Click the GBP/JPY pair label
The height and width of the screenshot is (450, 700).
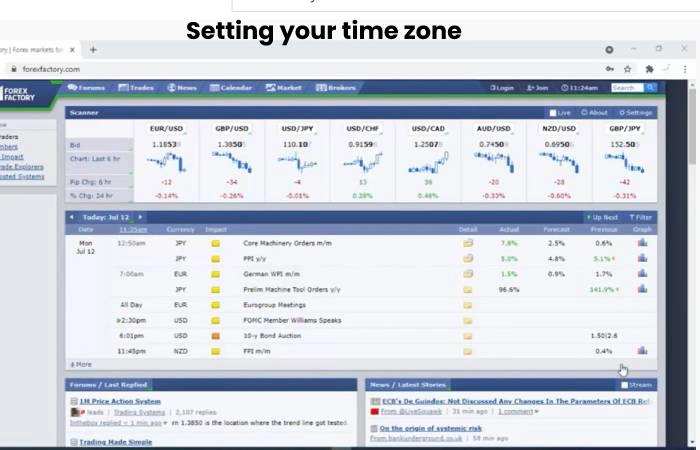coord(625,129)
